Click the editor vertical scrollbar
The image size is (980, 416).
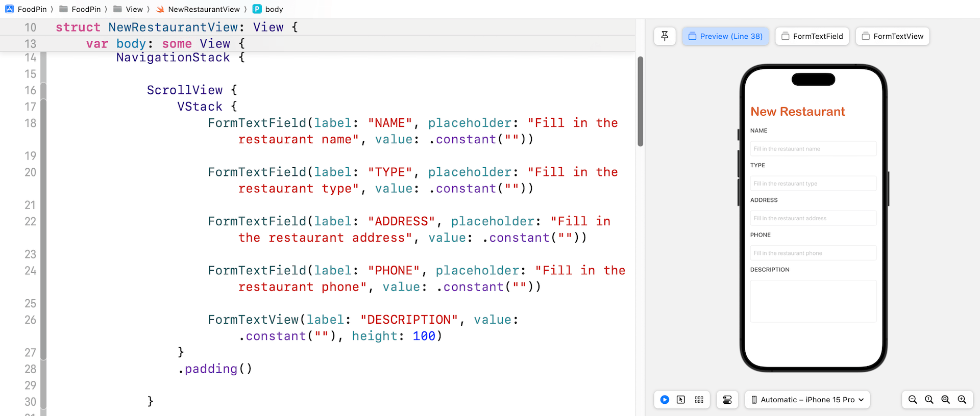click(640, 101)
